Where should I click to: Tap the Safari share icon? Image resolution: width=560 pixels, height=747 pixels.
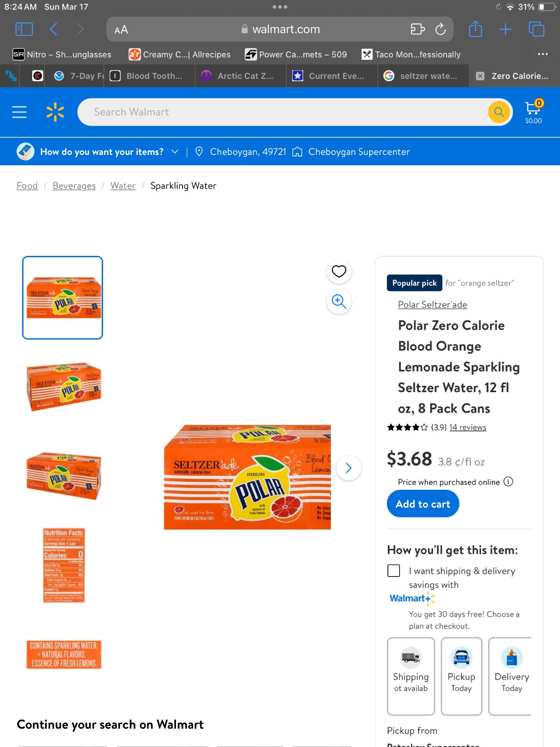tap(476, 29)
